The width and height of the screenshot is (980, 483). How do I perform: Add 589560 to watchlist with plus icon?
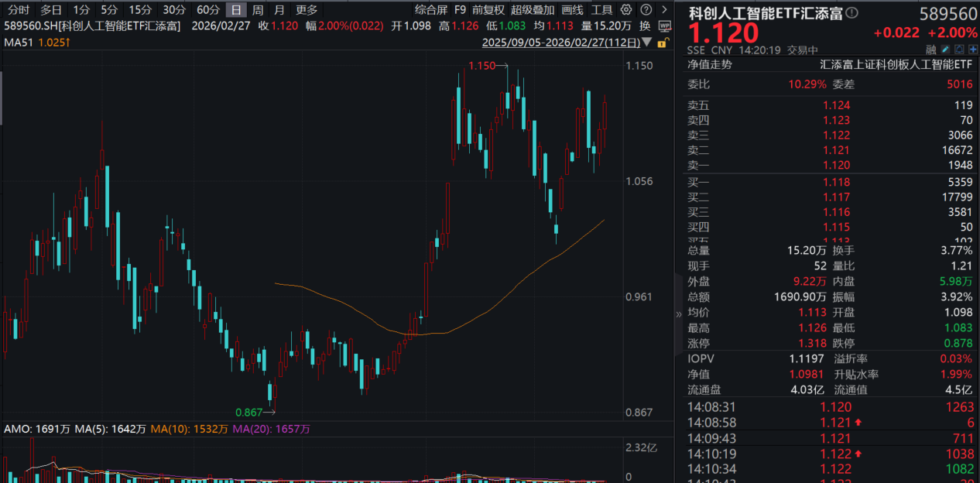pos(972,50)
